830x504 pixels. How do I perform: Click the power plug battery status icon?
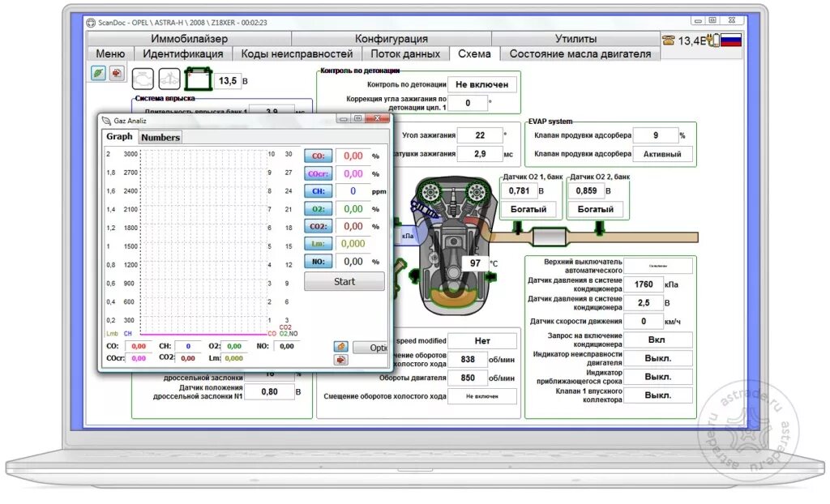(x=713, y=41)
